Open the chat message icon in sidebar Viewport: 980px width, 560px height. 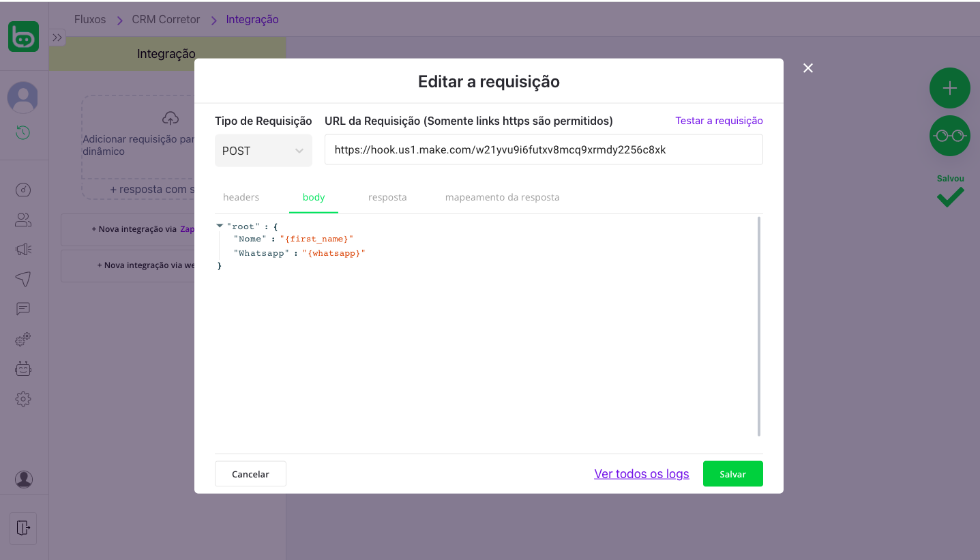(x=23, y=309)
